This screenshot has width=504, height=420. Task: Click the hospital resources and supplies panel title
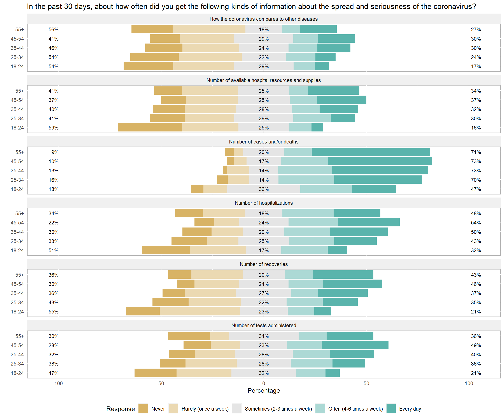point(264,80)
